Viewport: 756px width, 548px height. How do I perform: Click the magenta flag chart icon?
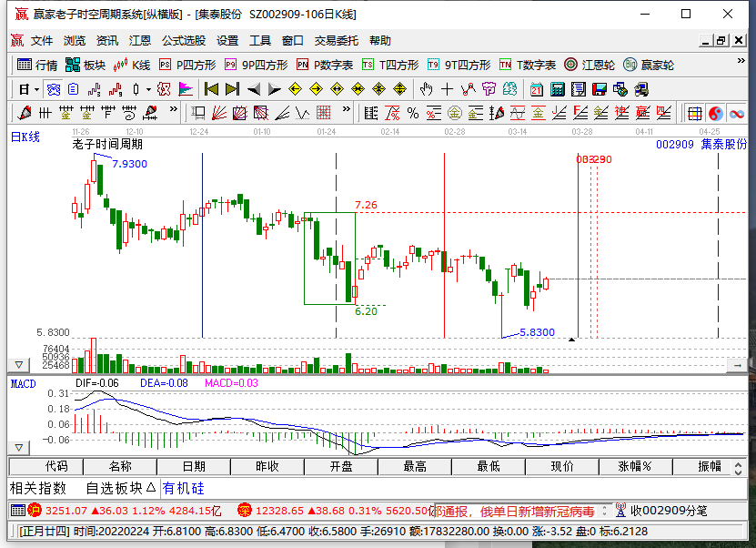point(186,90)
